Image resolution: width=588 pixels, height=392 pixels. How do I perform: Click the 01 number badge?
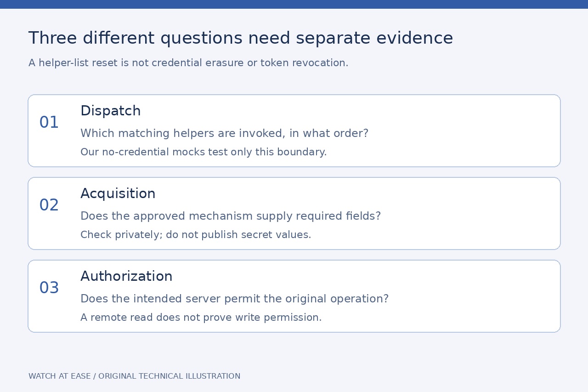pos(49,123)
